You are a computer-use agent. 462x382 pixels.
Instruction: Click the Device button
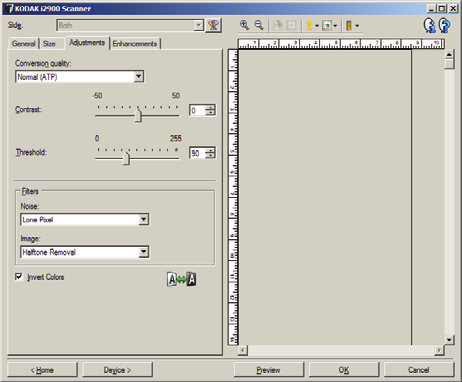pyautogui.click(x=117, y=370)
